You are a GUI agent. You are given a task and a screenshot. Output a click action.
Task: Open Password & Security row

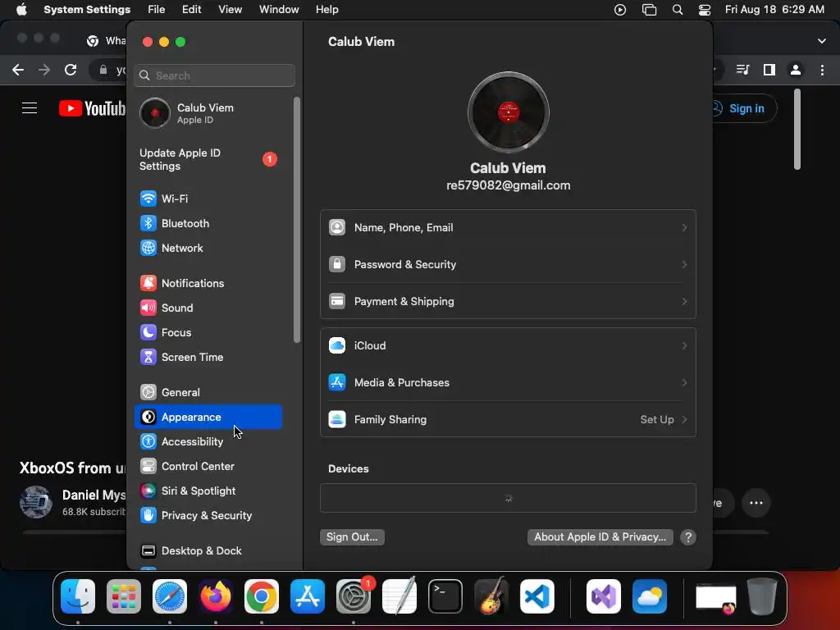(x=508, y=265)
